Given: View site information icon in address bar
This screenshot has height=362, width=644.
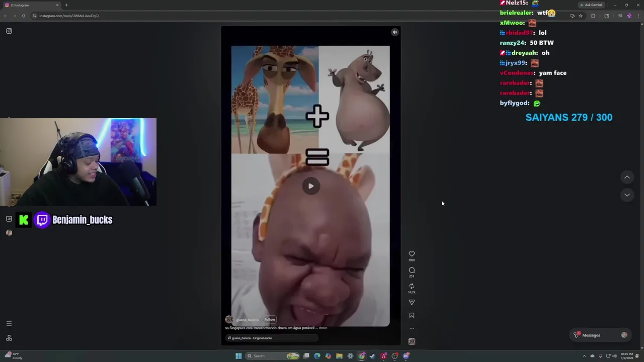Looking at the screenshot, I should tap(35, 16).
